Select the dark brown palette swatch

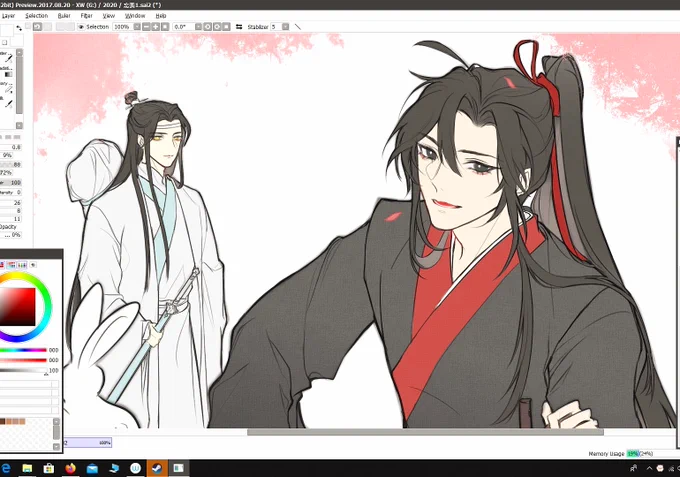click(x=2, y=421)
